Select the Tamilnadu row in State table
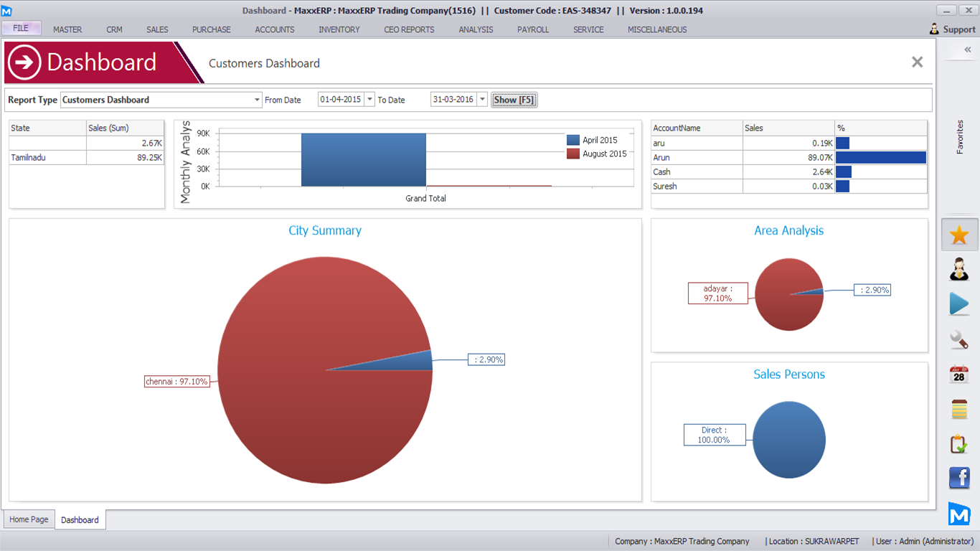The image size is (980, 551). click(47, 158)
